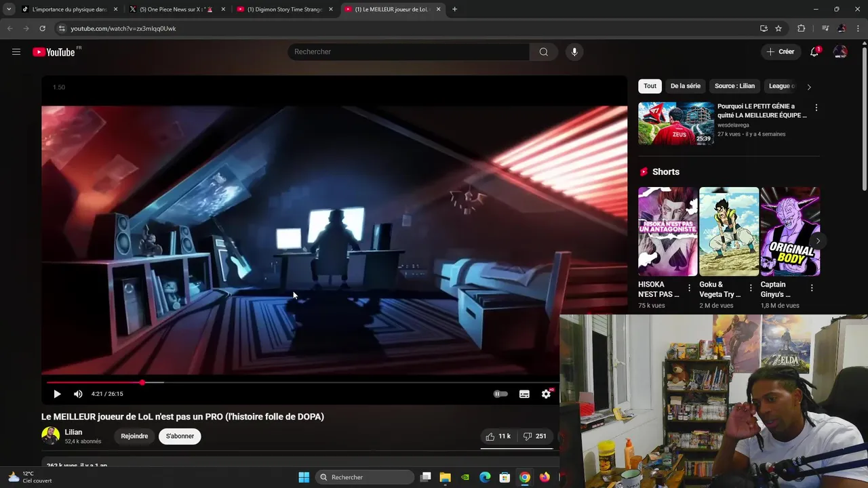868x488 pixels.
Task: Go back in browser history
Action: (x=9, y=28)
